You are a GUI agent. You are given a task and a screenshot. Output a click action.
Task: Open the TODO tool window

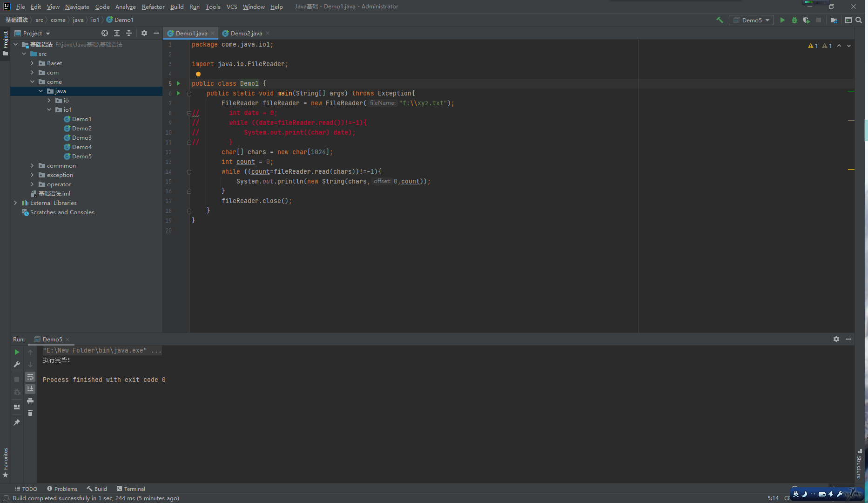coord(26,489)
